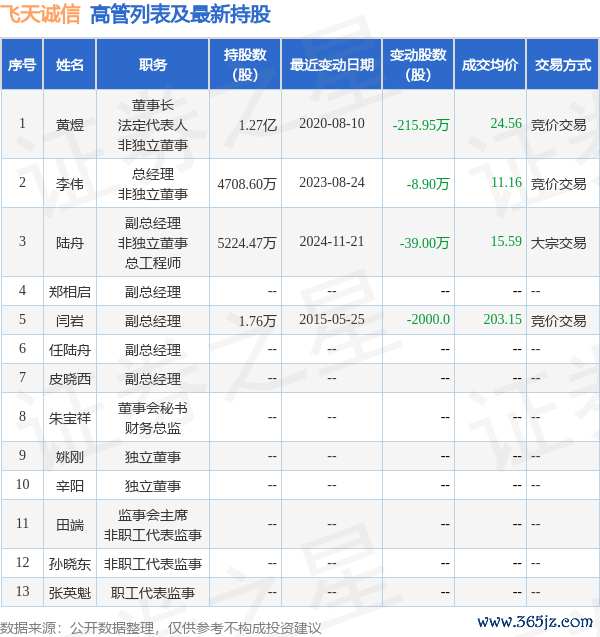Click the holding value 5224.47万
This screenshot has height=637, width=600.
pos(247,243)
